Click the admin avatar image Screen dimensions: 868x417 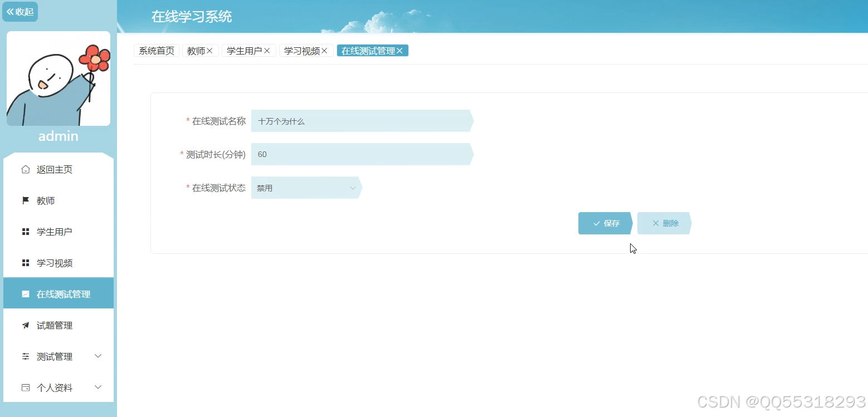pyautogui.click(x=58, y=79)
